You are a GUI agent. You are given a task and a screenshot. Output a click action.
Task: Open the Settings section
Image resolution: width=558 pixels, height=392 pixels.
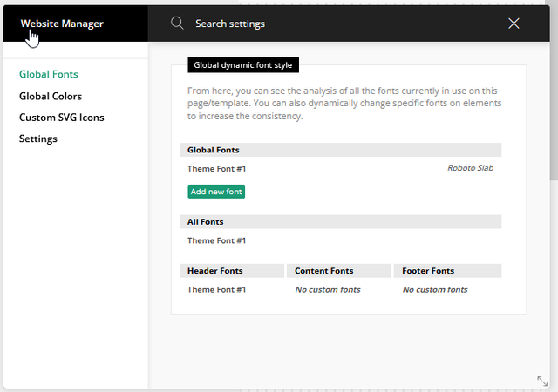coord(38,139)
